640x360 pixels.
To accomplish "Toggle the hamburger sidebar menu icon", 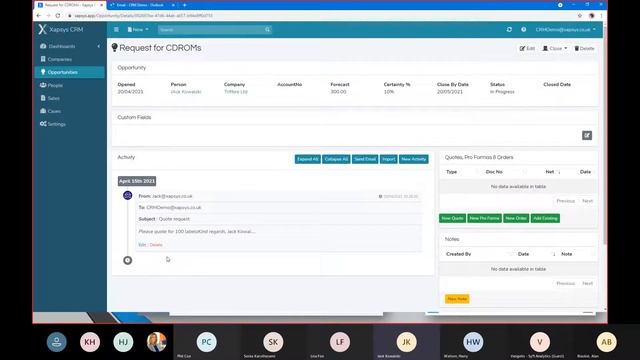I will click(116, 29).
